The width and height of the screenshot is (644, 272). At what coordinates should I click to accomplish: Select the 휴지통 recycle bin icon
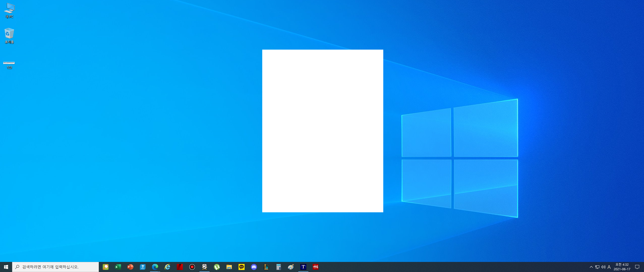point(9,36)
